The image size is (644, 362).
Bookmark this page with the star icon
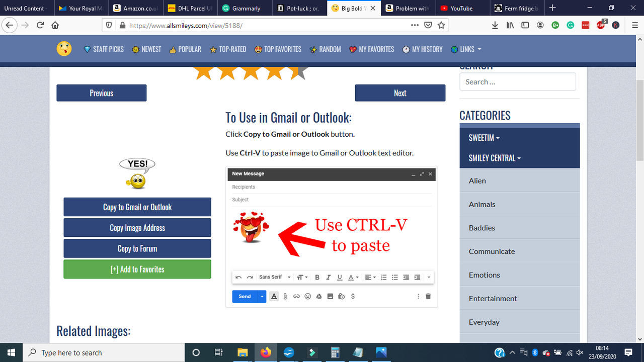pos(441,25)
